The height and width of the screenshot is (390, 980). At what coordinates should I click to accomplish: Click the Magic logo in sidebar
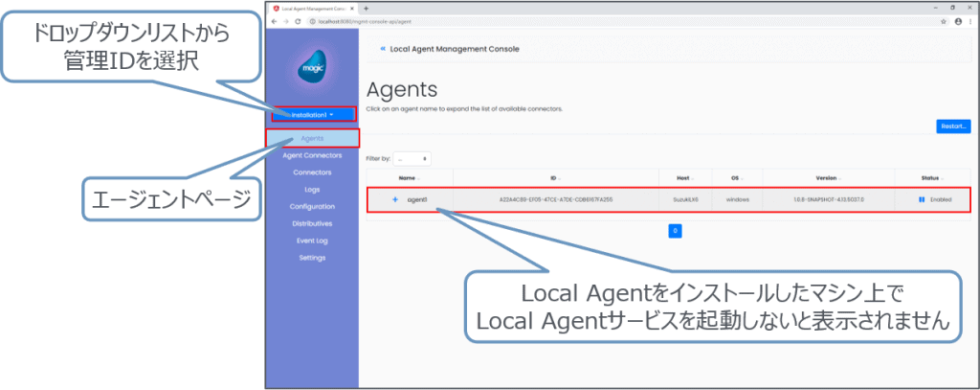click(312, 70)
